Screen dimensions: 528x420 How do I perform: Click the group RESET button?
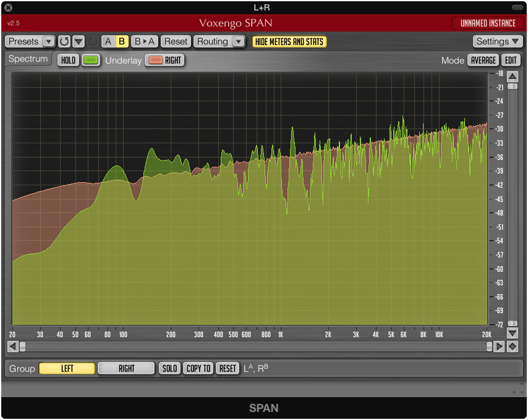click(x=228, y=369)
